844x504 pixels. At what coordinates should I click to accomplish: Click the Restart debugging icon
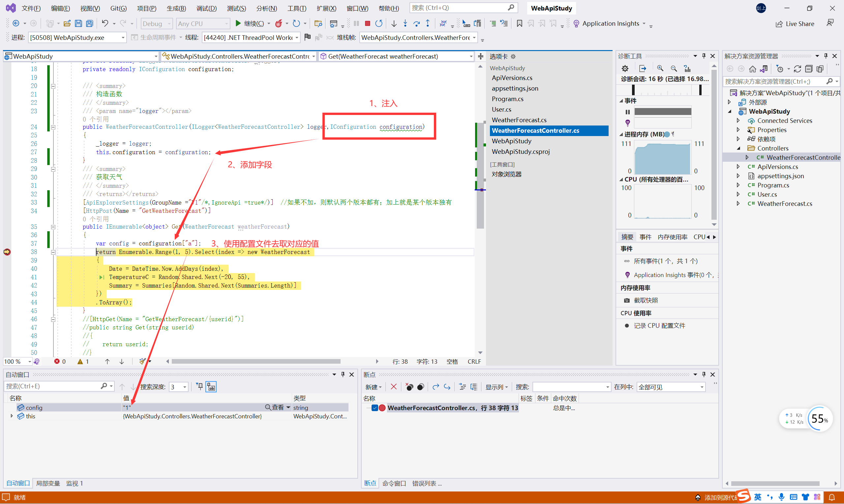click(x=379, y=23)
